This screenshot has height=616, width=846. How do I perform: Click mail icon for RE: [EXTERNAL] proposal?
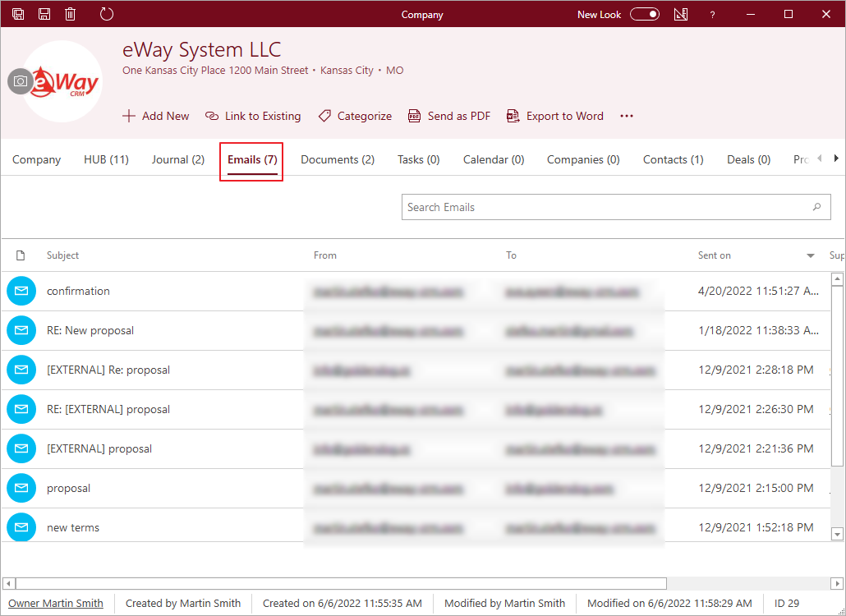pyautogui.click(x=21, y=409)
